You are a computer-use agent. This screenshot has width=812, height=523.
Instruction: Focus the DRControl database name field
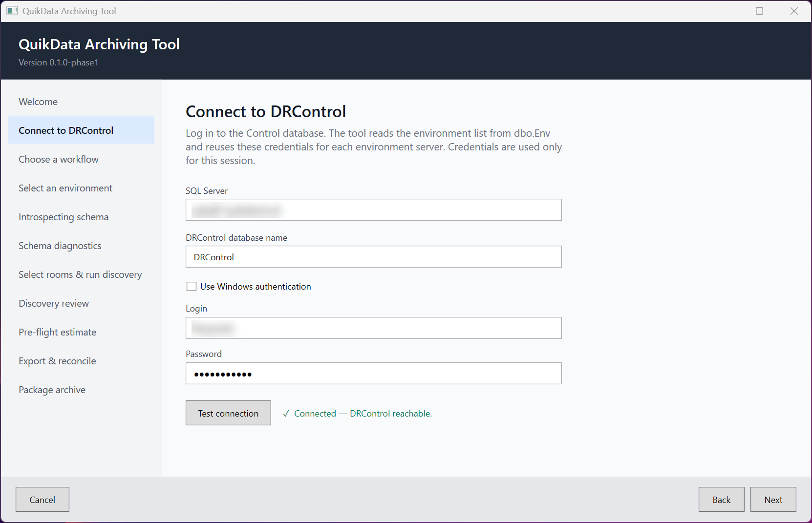pos(374,257)
